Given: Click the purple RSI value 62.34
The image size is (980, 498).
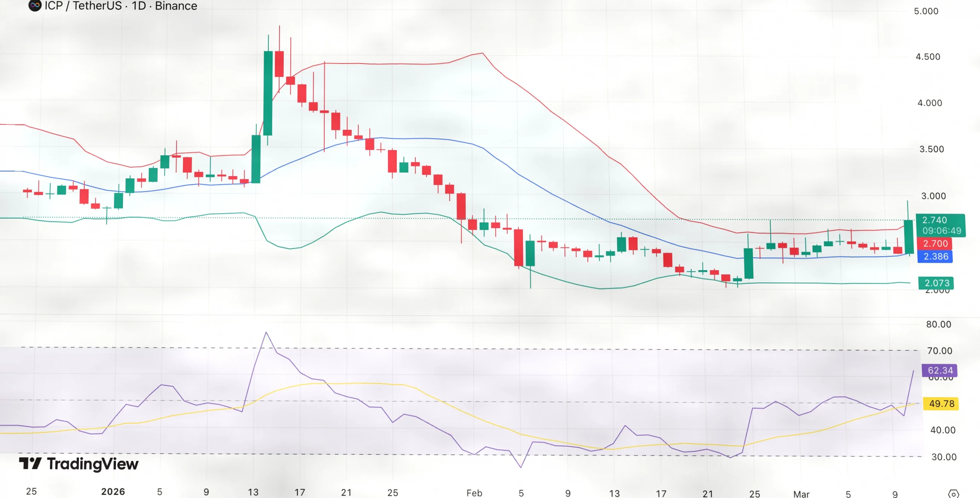Looking at the screenshot, I should [x=940, y=370].
